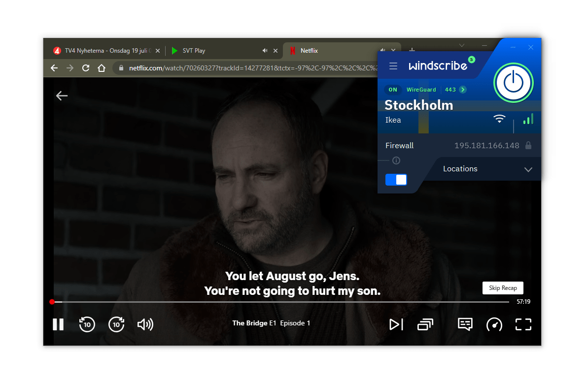Viewport: 588px width, 382px height.
Task: Reload the Netflix page
Action: coord(86,68)
